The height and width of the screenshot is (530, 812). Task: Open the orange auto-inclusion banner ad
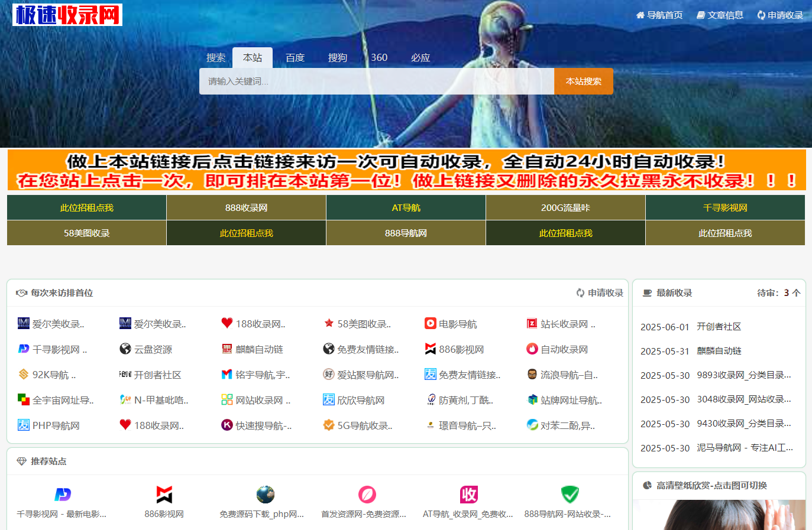tap(406, 170)
